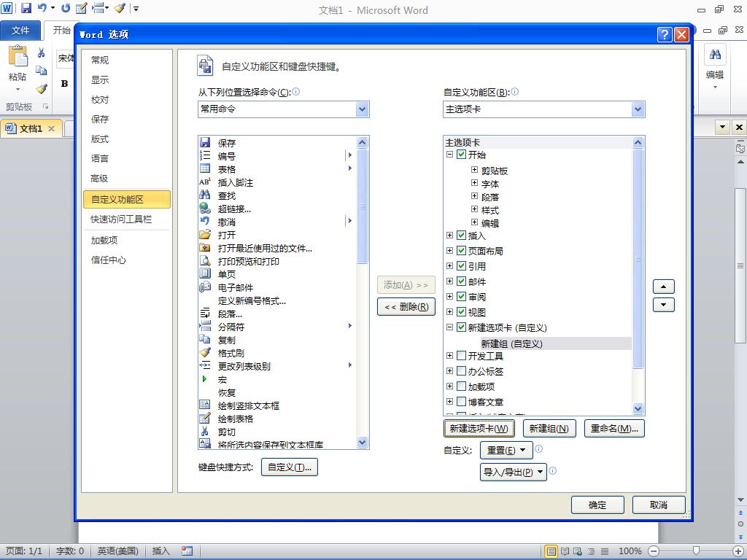Open the 重置 dropdown button
The height and width of the screenshot is (560, 747).
click(x=506, y=450)
